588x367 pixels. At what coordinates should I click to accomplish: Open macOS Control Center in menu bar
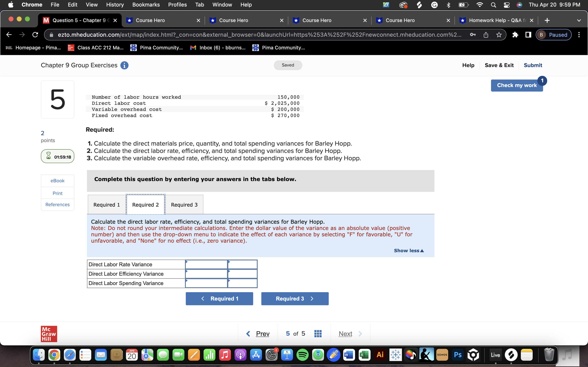(506, 5)
